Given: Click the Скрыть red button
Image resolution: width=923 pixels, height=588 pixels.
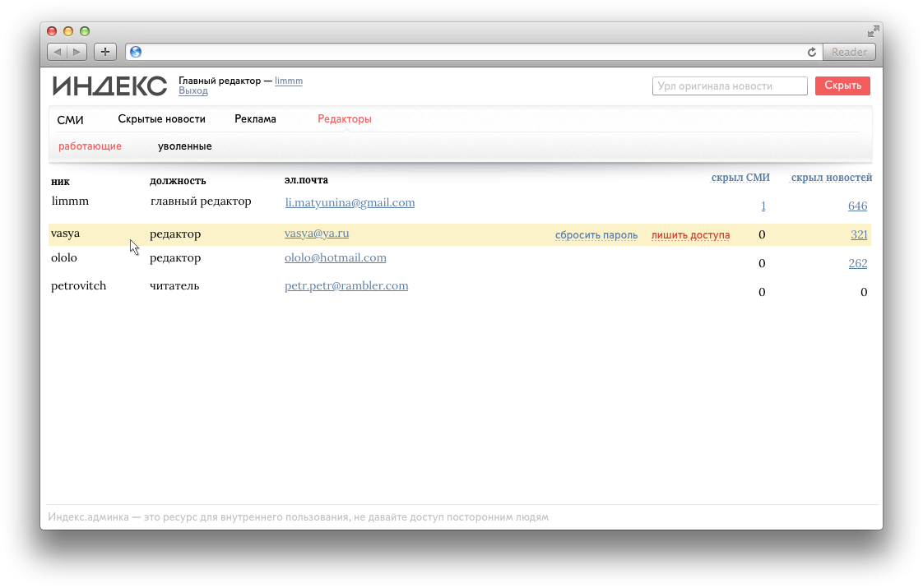Looking at the screenshot, I should click(842, 86).
